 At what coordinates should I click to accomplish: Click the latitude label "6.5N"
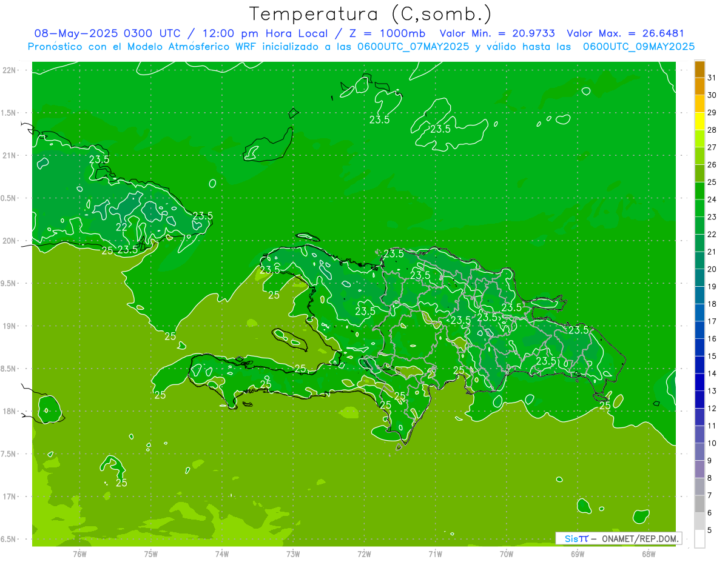[8, 540]
